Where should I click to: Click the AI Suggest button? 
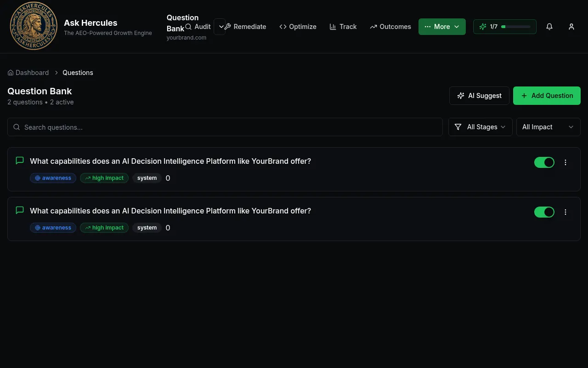(x=479, y=96)
